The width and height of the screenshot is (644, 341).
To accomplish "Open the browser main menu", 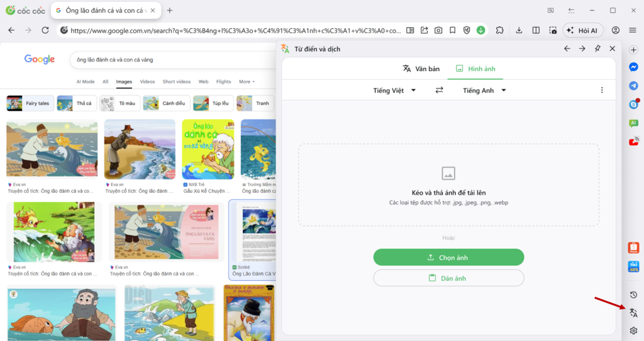I will (633, 30).
